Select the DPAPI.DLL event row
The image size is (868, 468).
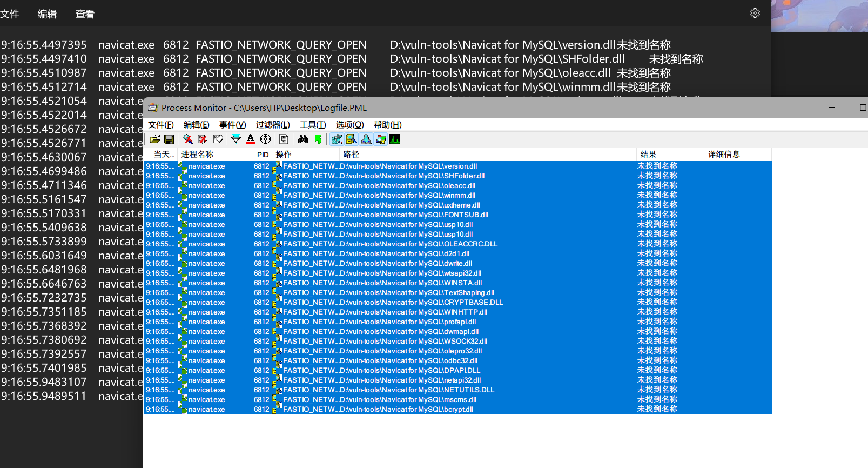pos(457,370)
